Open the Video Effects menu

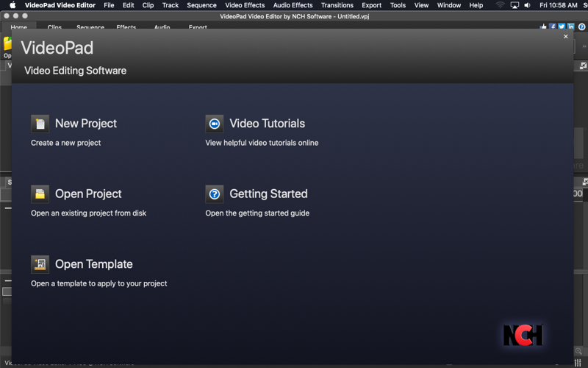pos(245,5)
